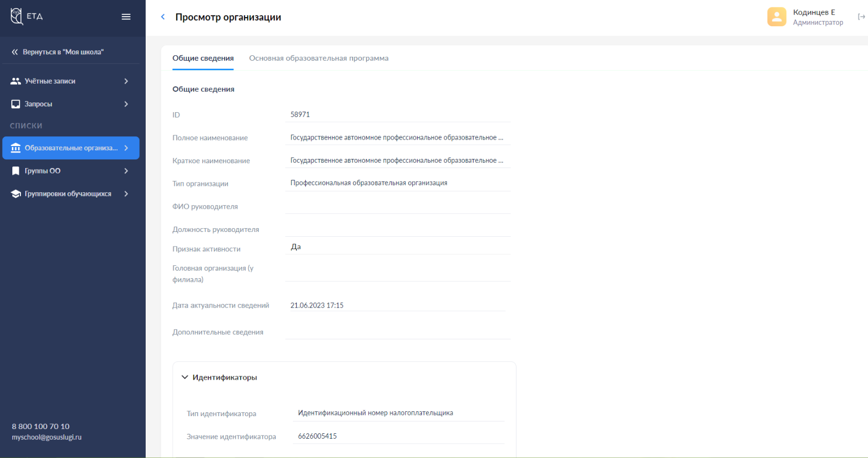This screenshot has width=868, height=458.
Task: Click the Признак активности value Да
Action: pyautogui.click(x=296, y=247)
